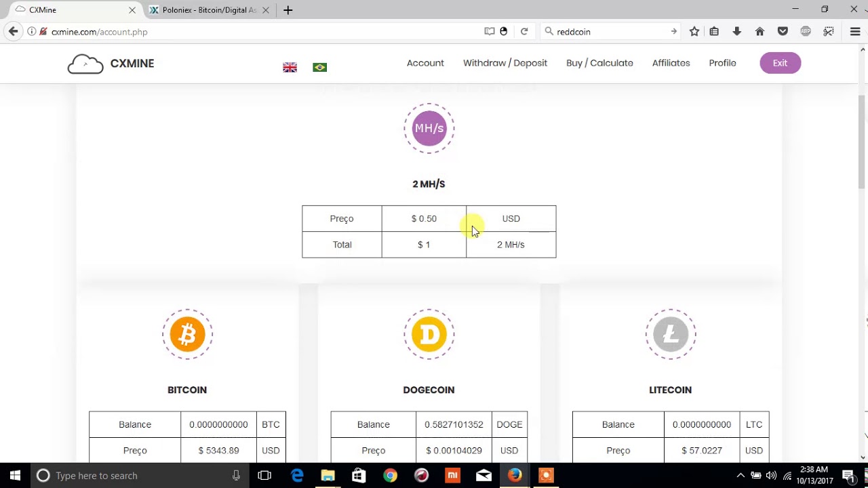The width and height of the screenshot is (868, 488).
Task: Open Firefox from taskbar
Action: pos(515,475)
